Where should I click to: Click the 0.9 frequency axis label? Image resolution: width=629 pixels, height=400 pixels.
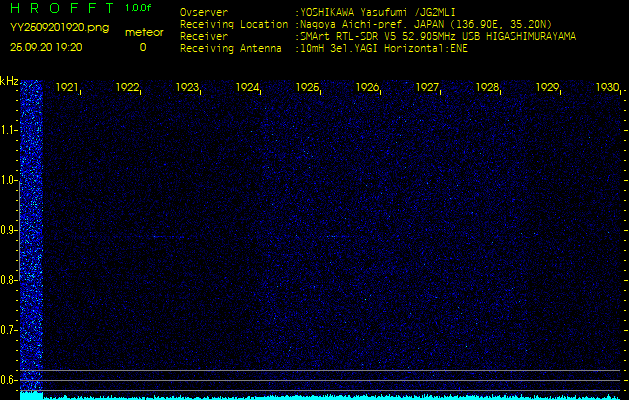click(9, 230)
